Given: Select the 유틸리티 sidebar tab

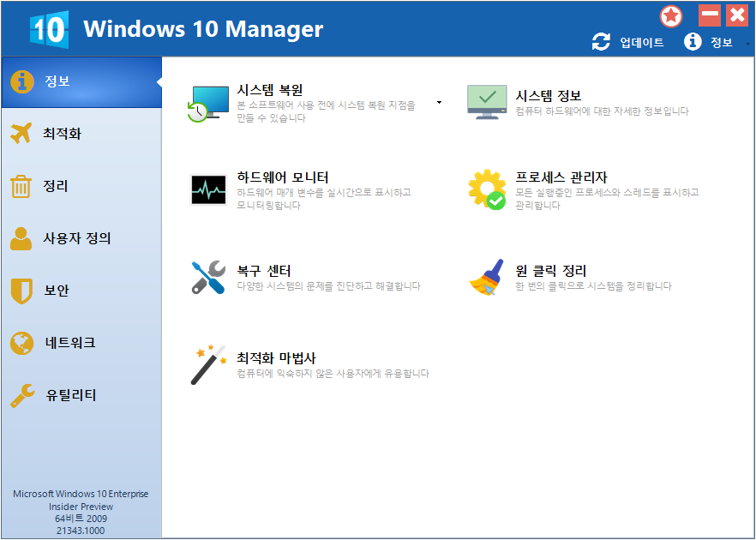Looking at the screenshot, I should 81,395.
